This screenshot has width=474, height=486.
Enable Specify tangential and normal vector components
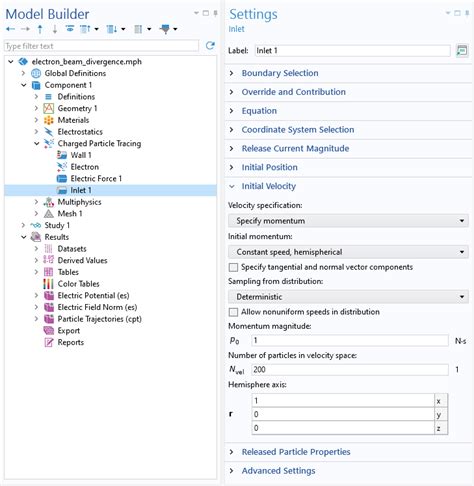pyautogui.click(x=233, y=267)
